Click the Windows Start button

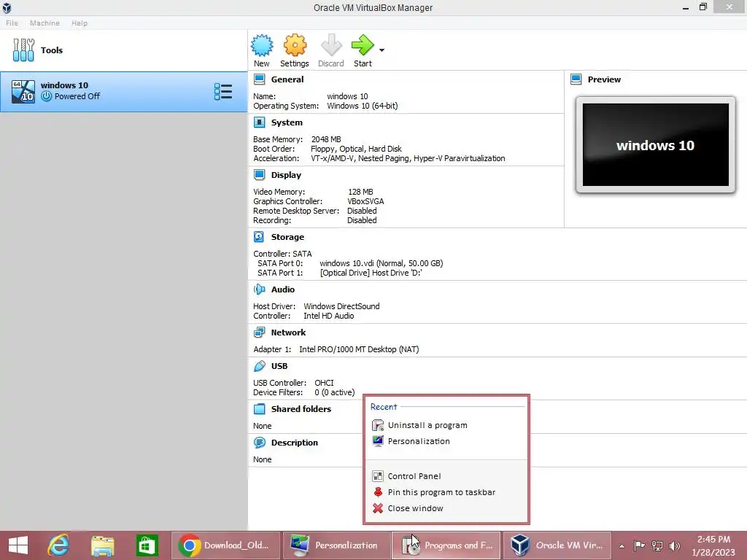tap(18, 545)
